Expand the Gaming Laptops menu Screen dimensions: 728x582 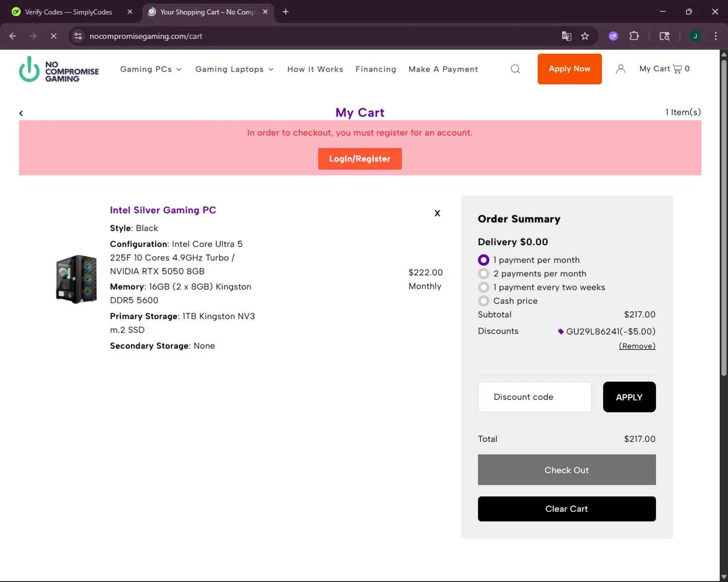[234, 69]
